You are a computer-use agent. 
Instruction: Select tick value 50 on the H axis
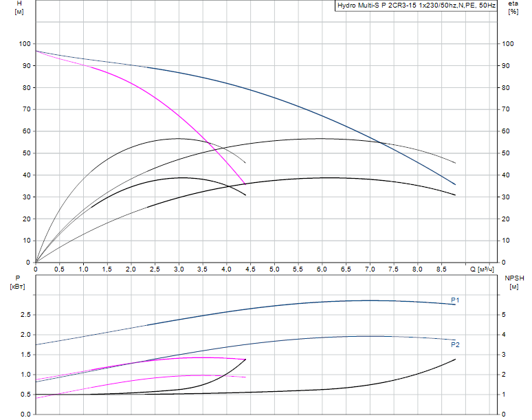pos(27,153)
